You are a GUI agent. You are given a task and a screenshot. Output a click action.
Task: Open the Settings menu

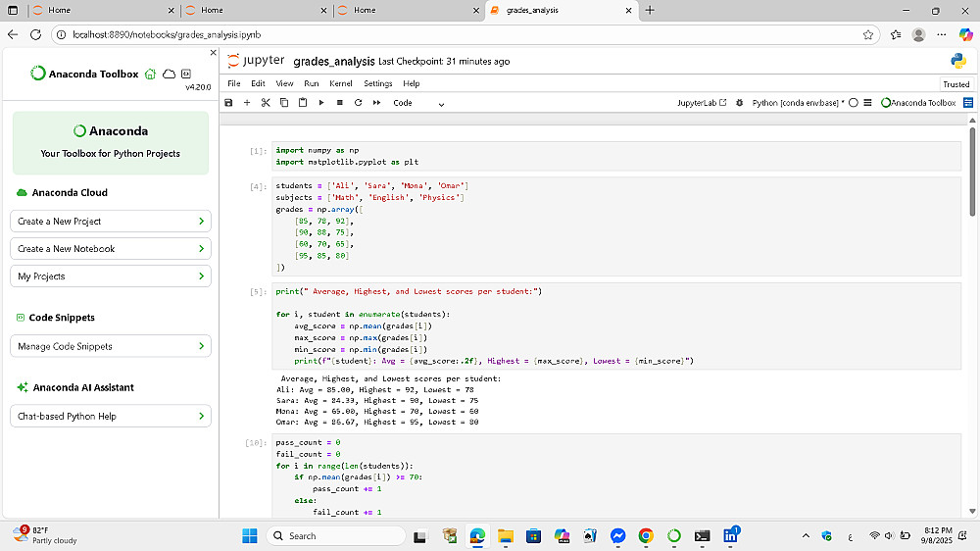point(377,83)
